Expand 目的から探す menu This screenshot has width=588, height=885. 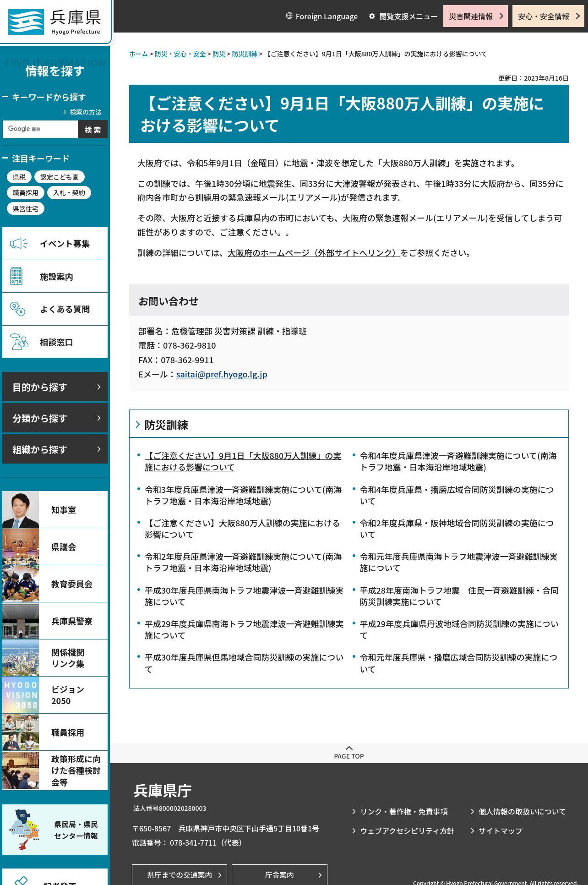click(55, 387)
